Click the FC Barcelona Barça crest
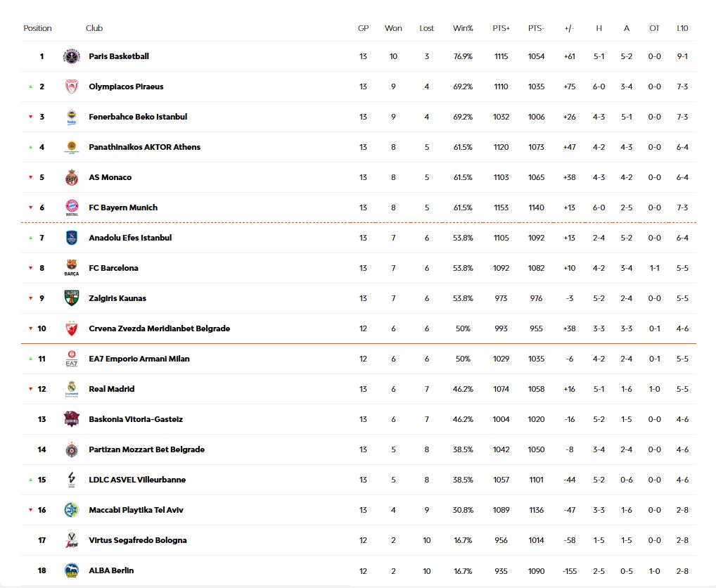Screen dimensions: 716x588 [72, 268]
